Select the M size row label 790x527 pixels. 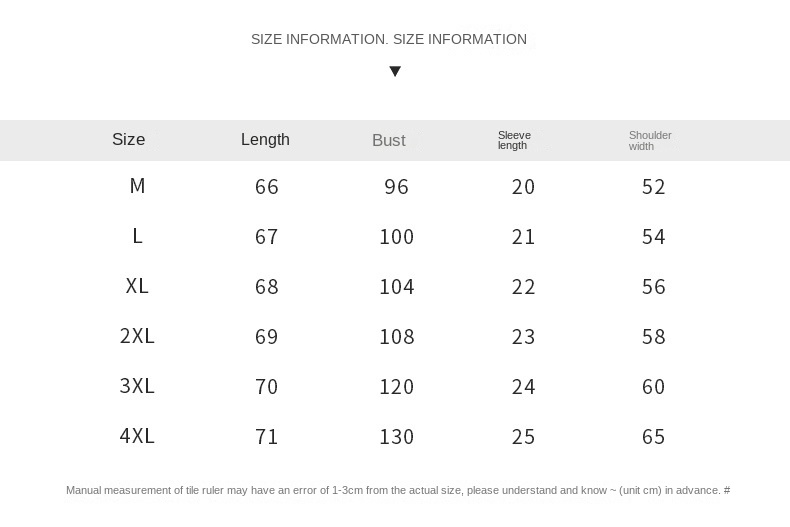[x=137, y=186]
